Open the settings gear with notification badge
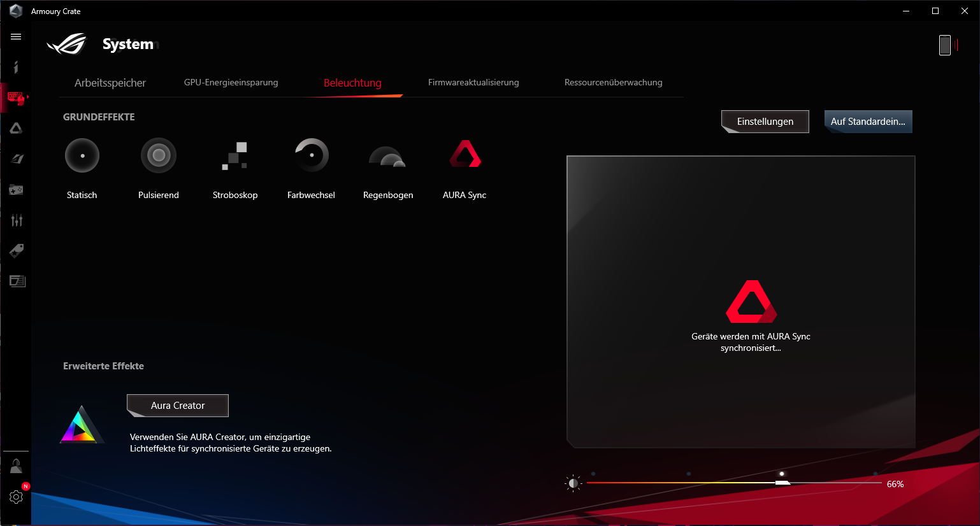This screenshot has height=526, width=980. 16,497
